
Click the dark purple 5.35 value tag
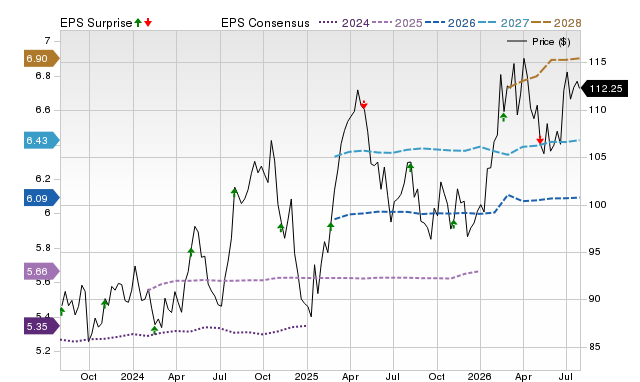(x=41, y=326)
